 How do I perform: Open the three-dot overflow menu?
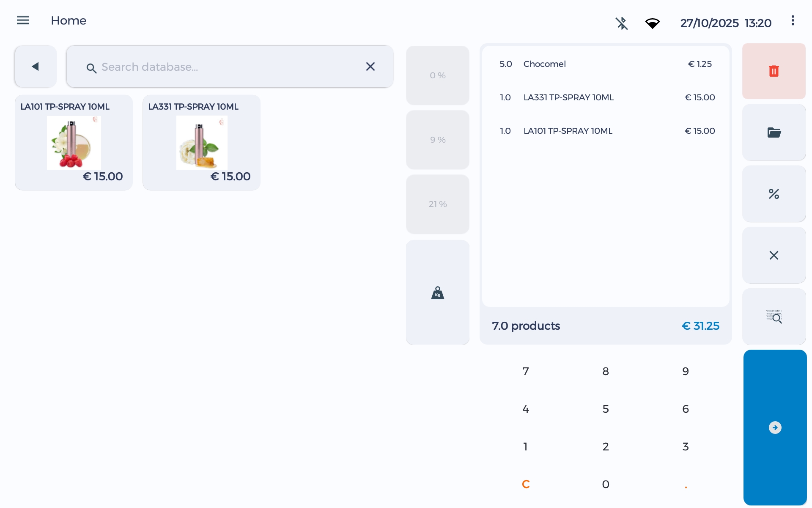click(x=793, y=20)
